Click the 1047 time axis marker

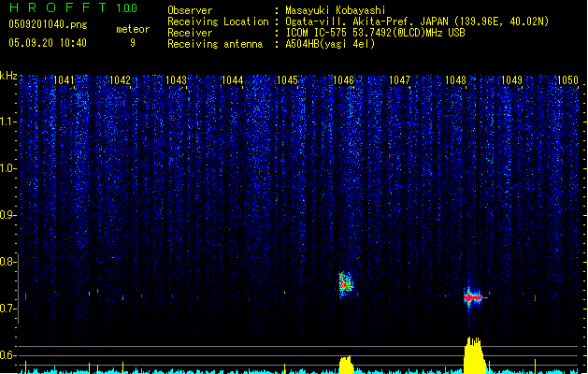tap(399, 80)
